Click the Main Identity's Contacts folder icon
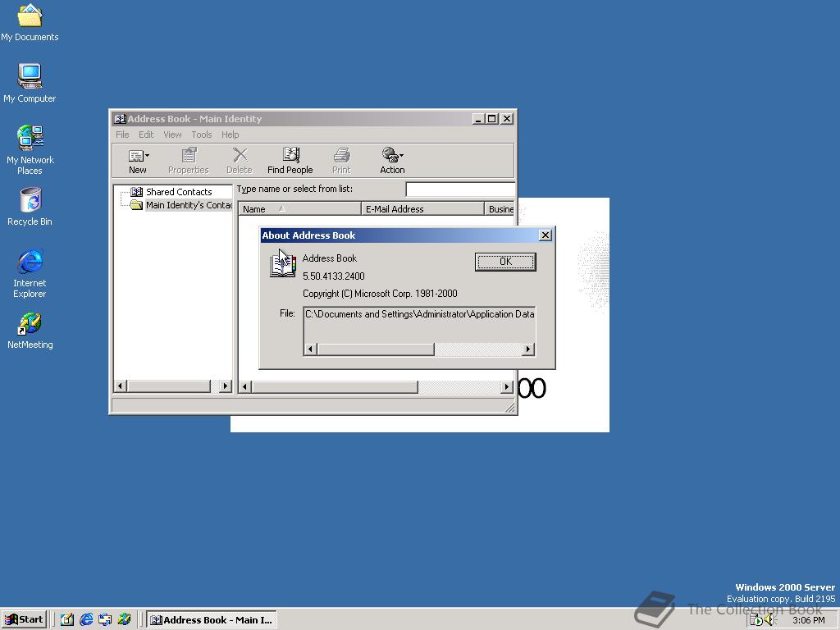The height and width of the screenshot is (630, 840). coord(136,205)
